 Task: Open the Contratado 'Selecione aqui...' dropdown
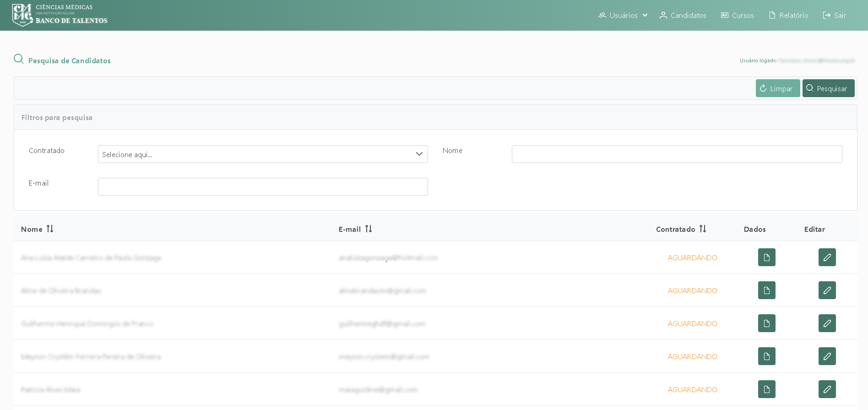click(263, 154)
